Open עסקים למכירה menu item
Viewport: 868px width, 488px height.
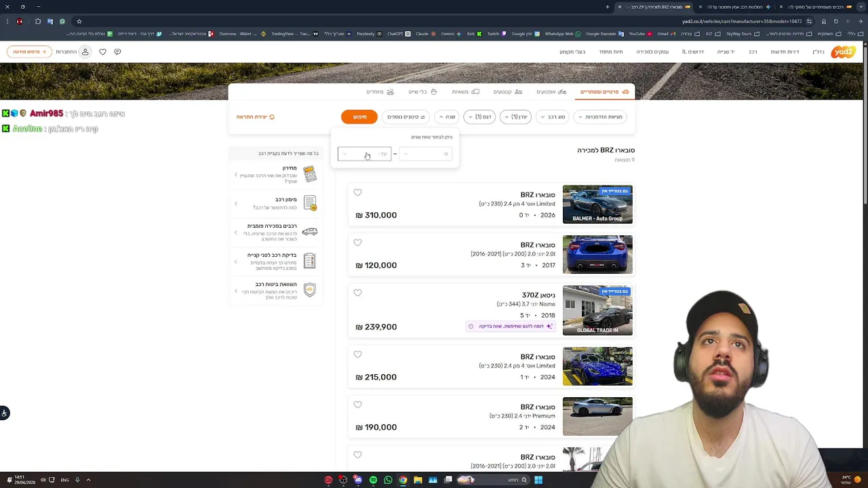coord(652,52)
